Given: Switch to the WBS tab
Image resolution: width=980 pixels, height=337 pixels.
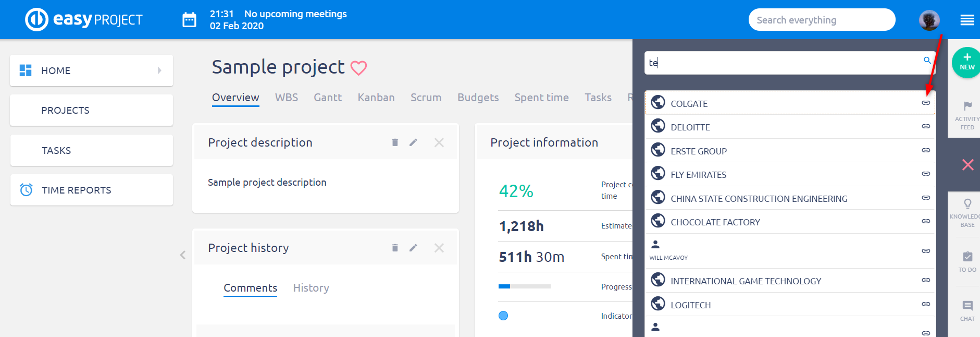Looking at the screenshot, I should pyautogui.click(x=287, y=98).
